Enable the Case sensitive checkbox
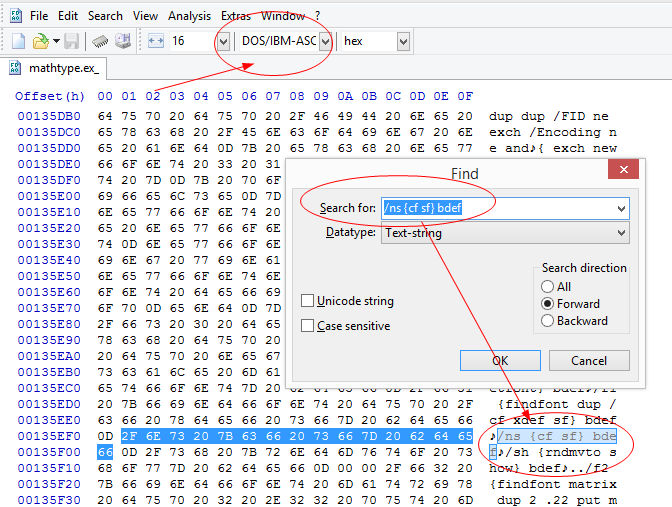This screenshot has width=672, height=507. 307,326
